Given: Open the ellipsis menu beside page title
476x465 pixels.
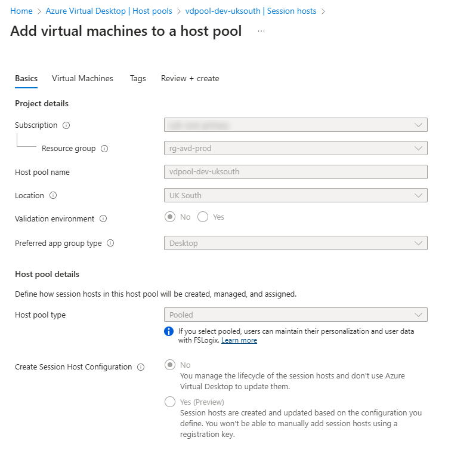Looking at the screenshot, I should pyautogui.click(x=261, y=31).
